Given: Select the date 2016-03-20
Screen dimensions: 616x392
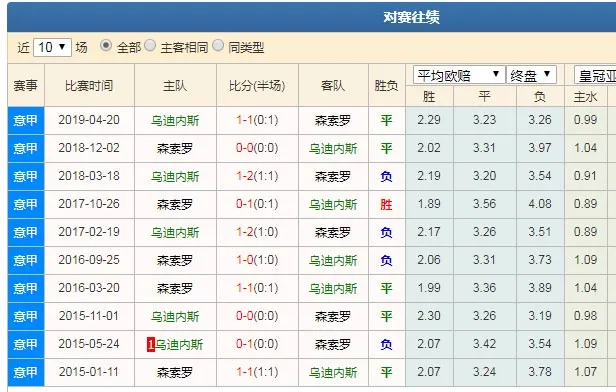Looking at the screenshot, I should tap(89, 288).
